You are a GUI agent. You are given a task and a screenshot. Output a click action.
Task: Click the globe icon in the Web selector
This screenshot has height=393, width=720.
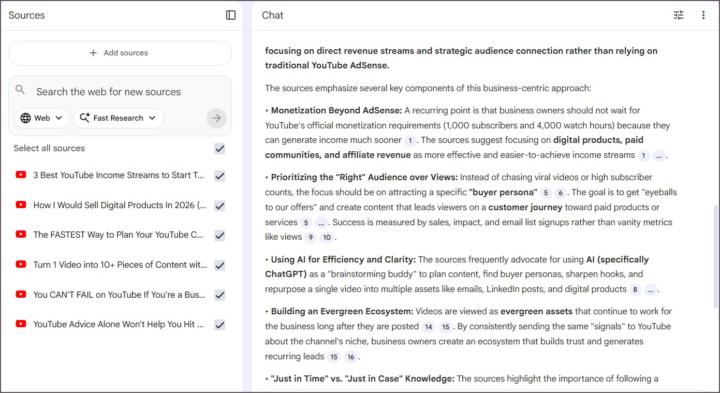(x=26, y=118)
